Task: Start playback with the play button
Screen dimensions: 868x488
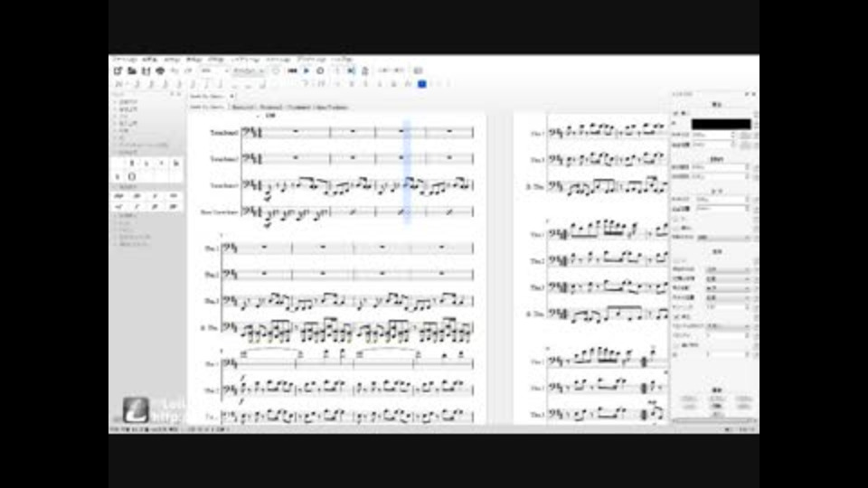Action: [307, 70]
